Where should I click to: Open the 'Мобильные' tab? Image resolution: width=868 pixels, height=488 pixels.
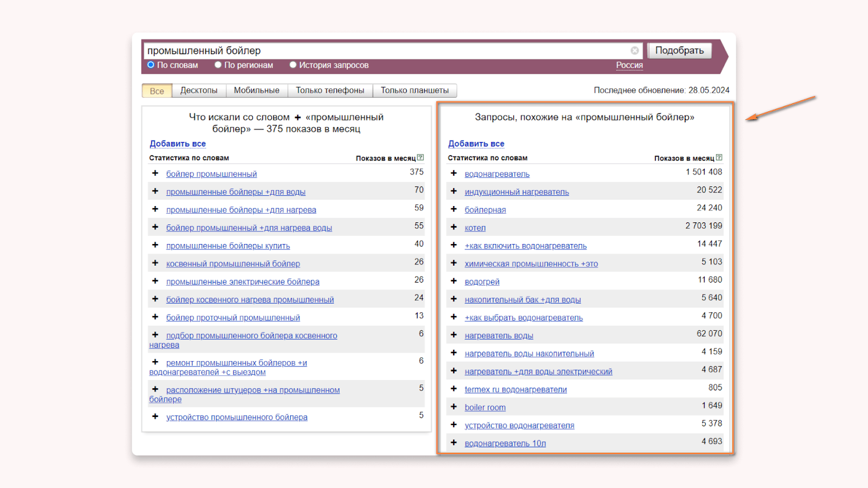257,91
